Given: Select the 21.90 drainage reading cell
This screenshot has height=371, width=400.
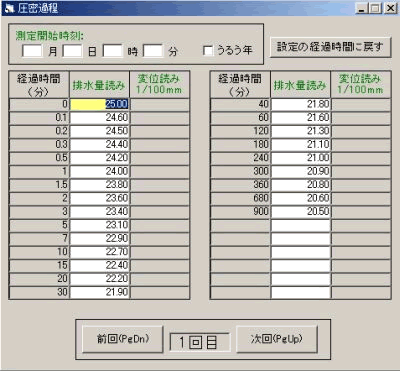Looking at the screenshot, I should point(99,292).
